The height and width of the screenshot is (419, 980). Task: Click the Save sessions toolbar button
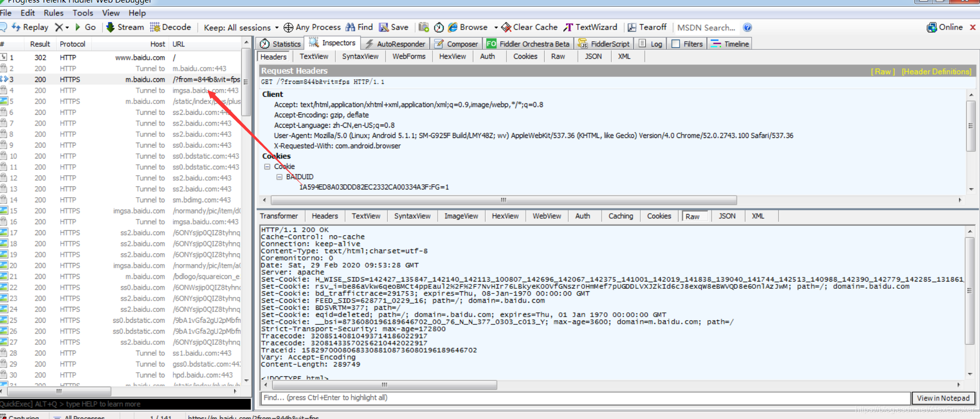click(394, 27)
